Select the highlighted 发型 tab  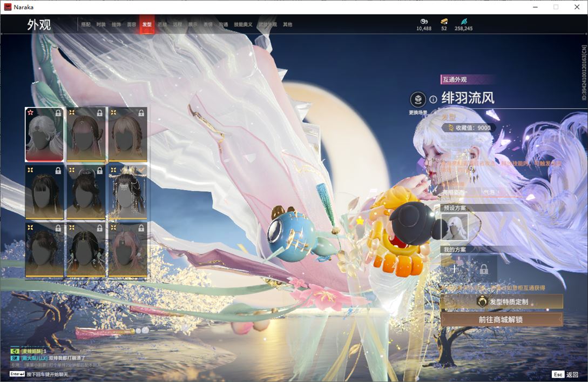point(147,24)
